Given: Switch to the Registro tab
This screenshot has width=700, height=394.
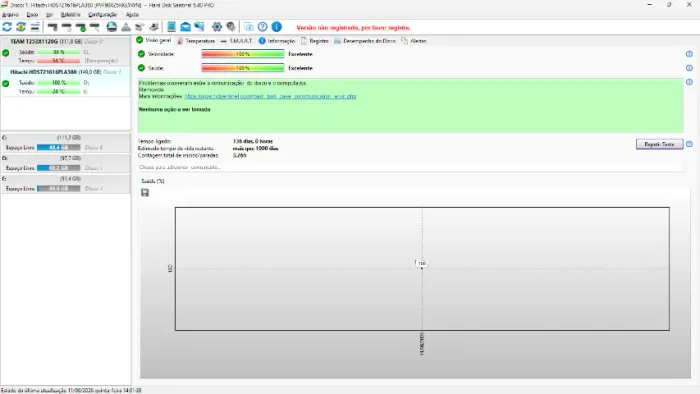Looking at the screenshot, I should [315, 41].
